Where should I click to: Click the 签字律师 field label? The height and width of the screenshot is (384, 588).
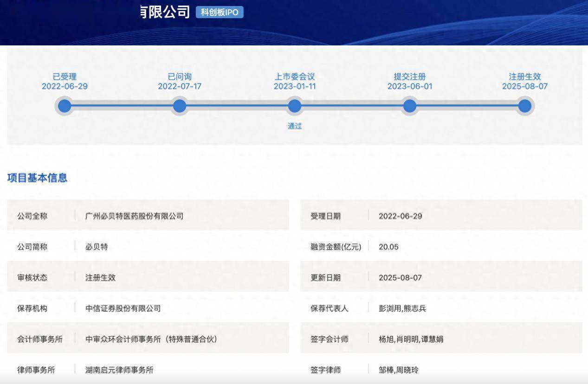click(x=325, y=370)
